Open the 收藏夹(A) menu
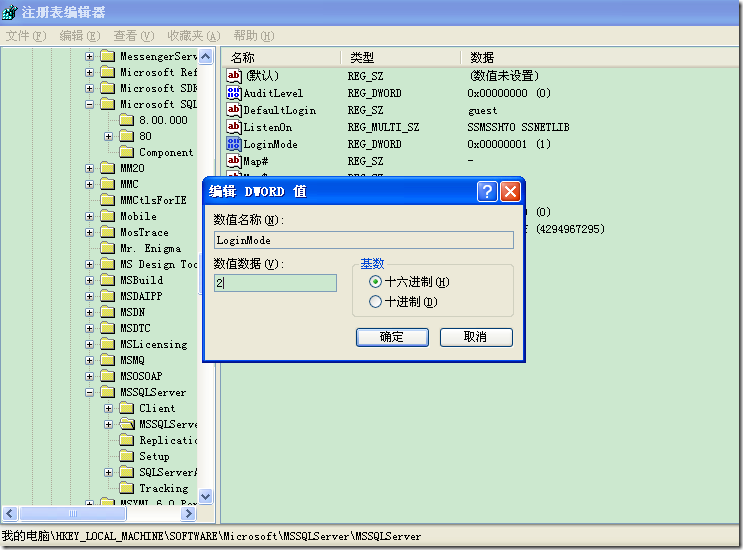The height and width of the screenshot is (550, 743). point(194,36)
